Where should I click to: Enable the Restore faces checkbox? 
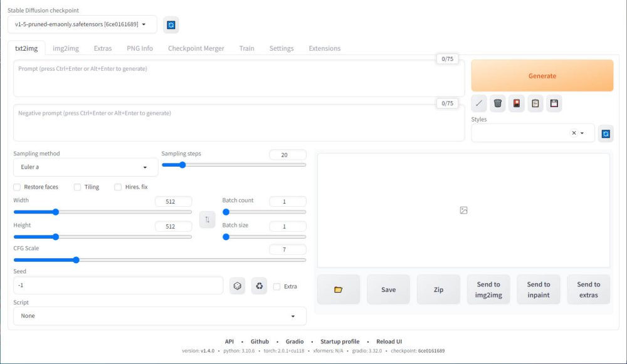(x=17, y=187)
